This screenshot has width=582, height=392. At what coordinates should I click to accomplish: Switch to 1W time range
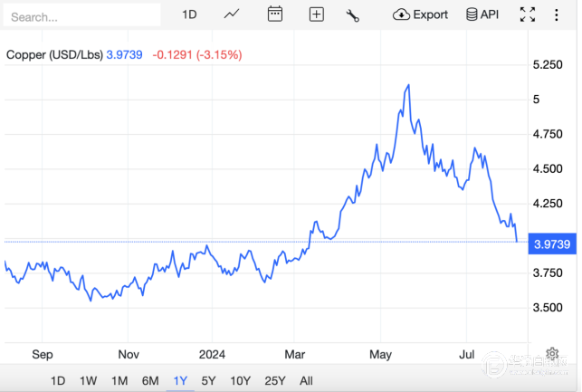pos(89,380)
